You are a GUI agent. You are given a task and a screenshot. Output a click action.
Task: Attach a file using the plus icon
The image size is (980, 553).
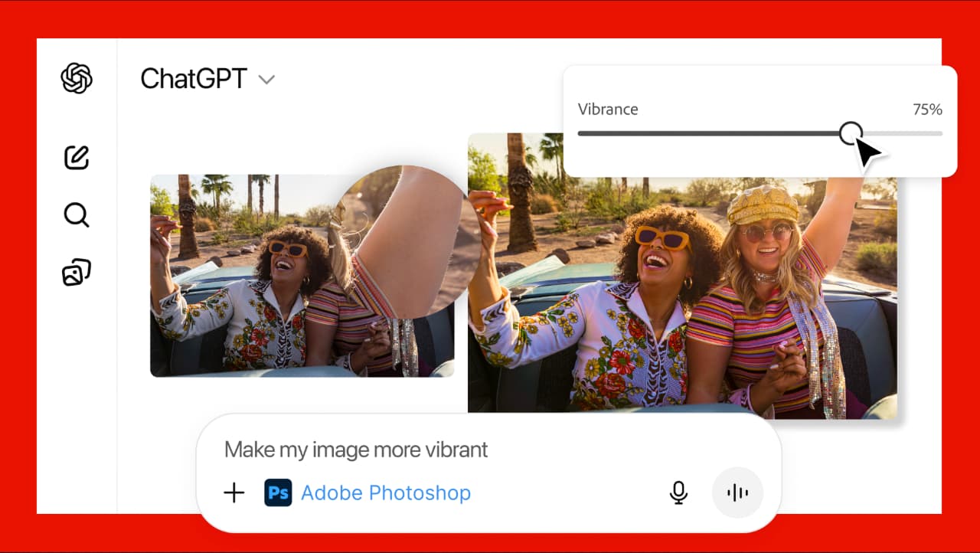click(x=234, y=492)
